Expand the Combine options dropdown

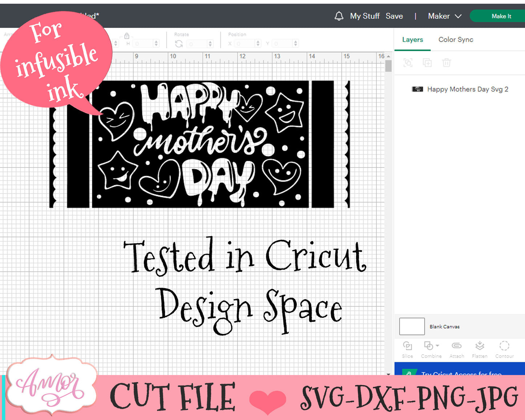pos(437,346)
